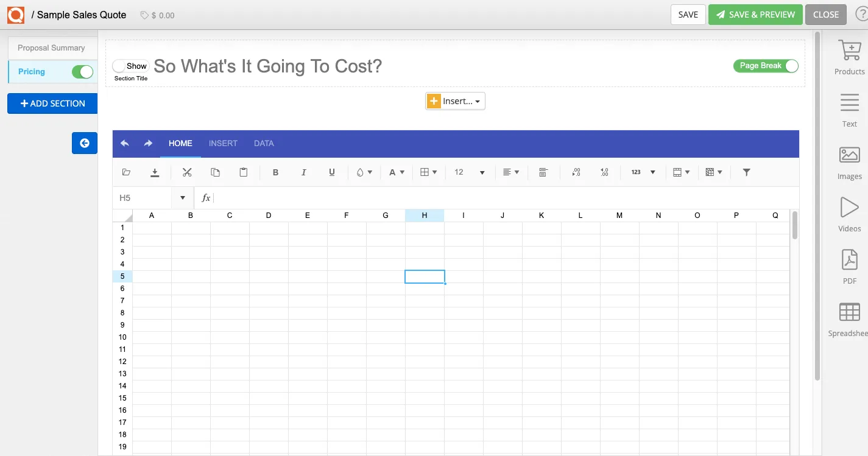Viewport: 868px width, 456px height.
Task: Click the SAVE & PREVIEW button
Action: pyautogui.click(x=755, y=14)
